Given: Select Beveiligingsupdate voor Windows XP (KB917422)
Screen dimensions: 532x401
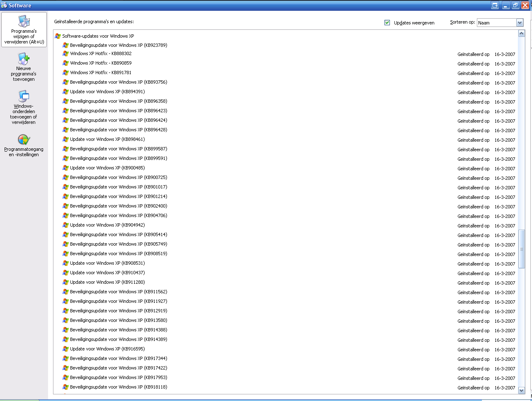Looking at the screenshot, I should coord(118,368).
